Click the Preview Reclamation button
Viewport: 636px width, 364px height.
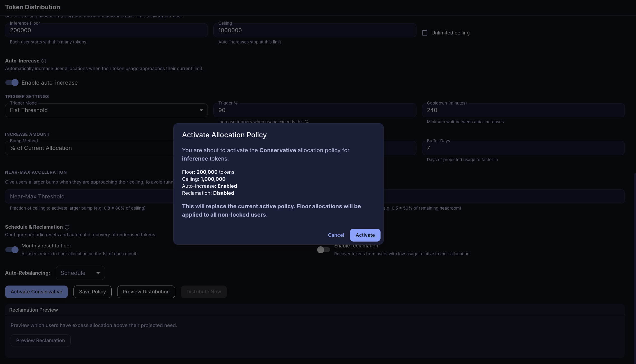tap(40, 340)
